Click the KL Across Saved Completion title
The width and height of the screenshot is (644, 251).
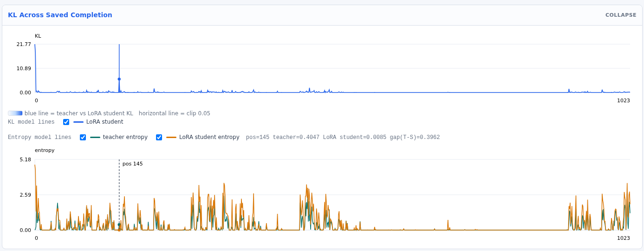(x=60, y=15)
